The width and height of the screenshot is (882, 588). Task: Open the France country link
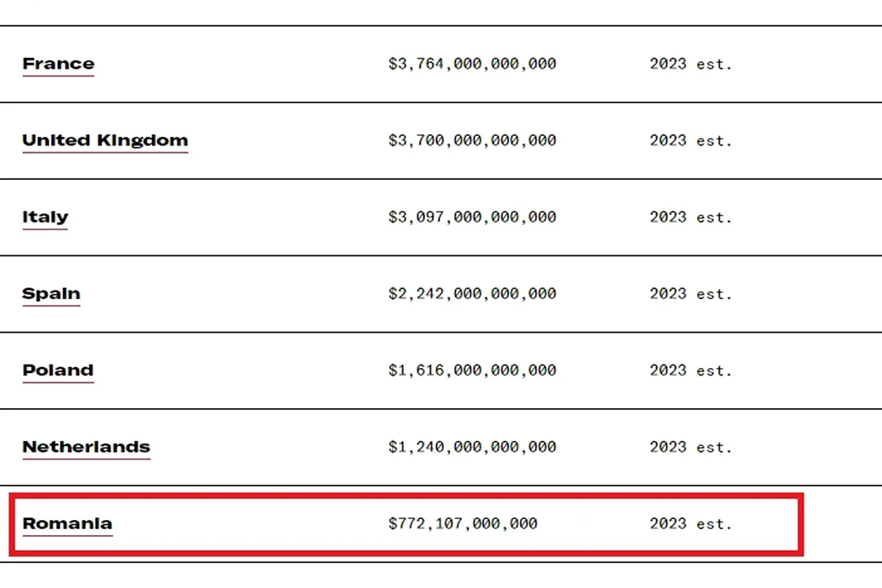click(59, 64)
